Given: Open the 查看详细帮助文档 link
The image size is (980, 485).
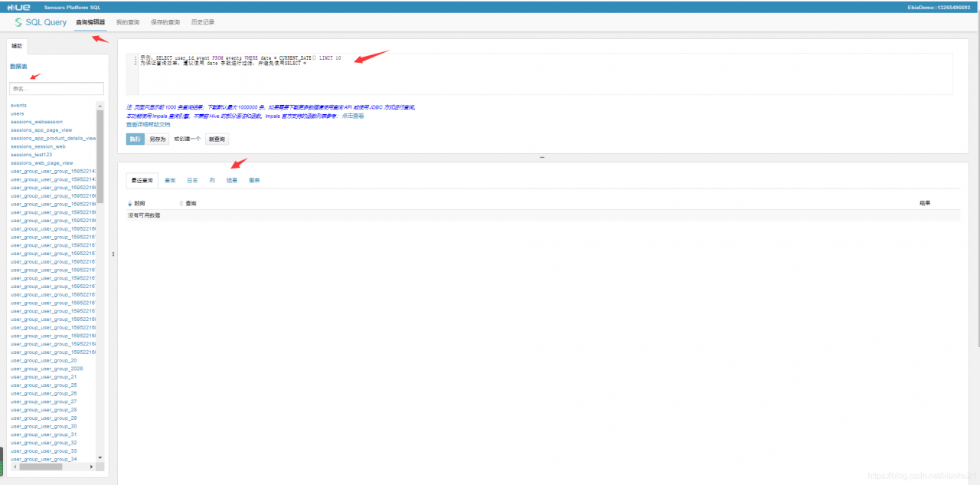Looking at the screenshot, I should [x=149, y=124].
